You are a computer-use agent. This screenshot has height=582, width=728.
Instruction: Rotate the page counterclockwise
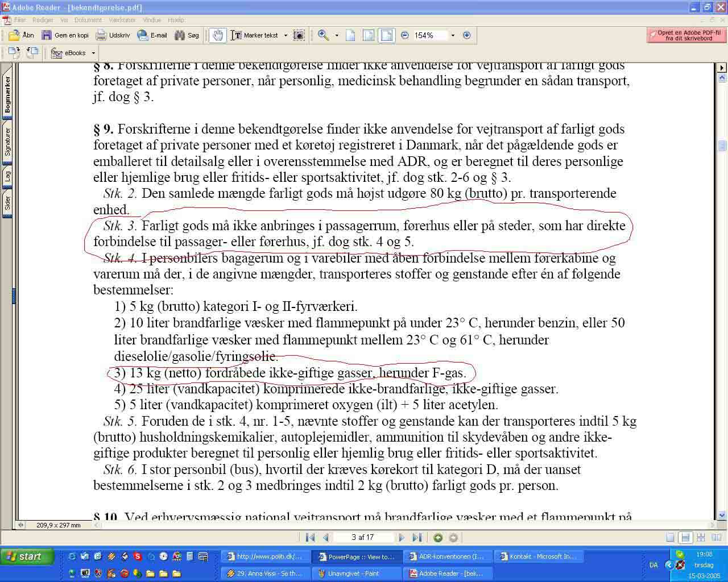tap(33, 53)
